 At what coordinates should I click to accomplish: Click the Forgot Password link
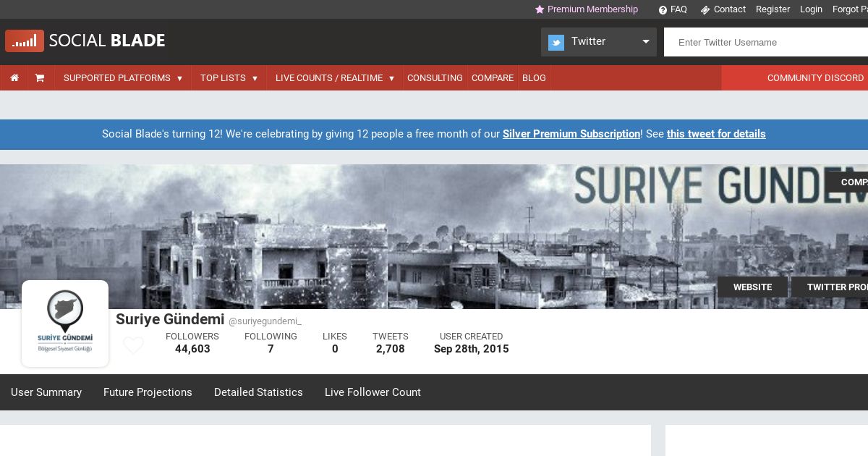click(x=850, y=9)
